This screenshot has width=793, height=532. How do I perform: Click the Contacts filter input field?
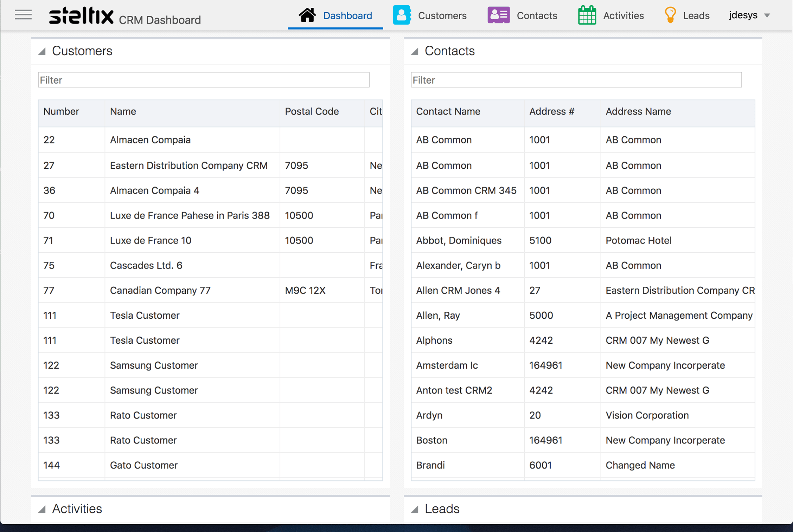click(576, 80)
